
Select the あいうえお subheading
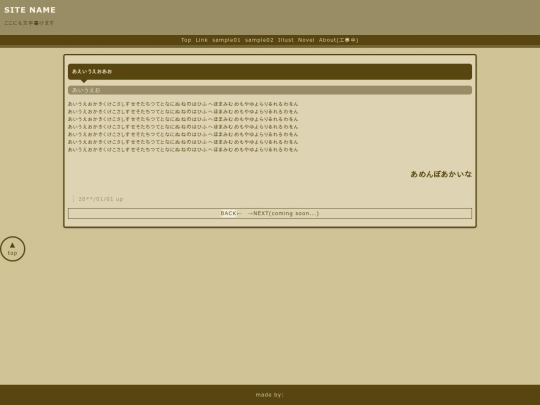point(270,90)
